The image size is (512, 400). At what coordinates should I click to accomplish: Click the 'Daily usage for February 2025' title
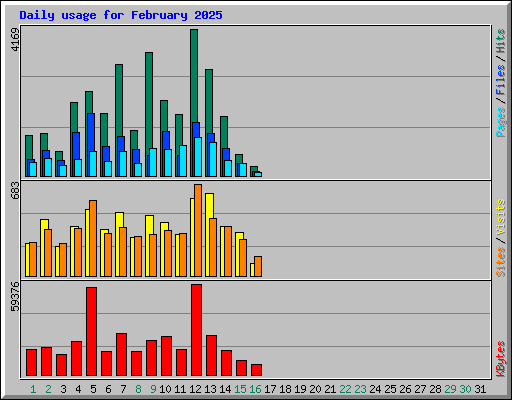point(121,15)
